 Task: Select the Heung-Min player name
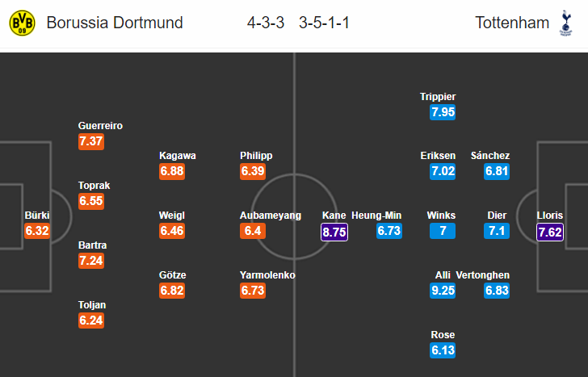(x=376, y=216)
